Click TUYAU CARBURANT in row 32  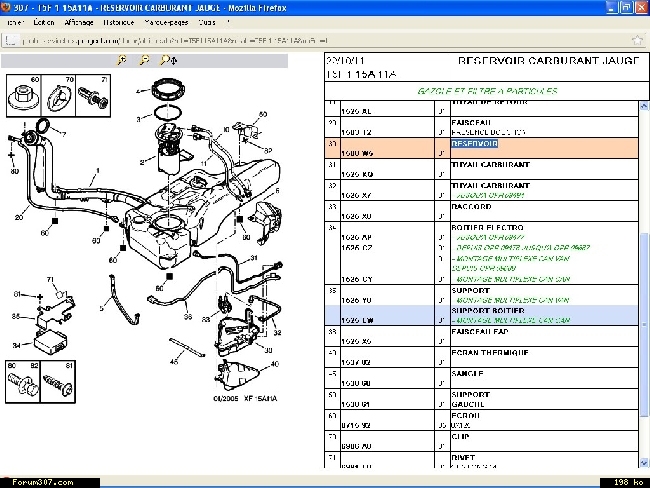(490, 185)
